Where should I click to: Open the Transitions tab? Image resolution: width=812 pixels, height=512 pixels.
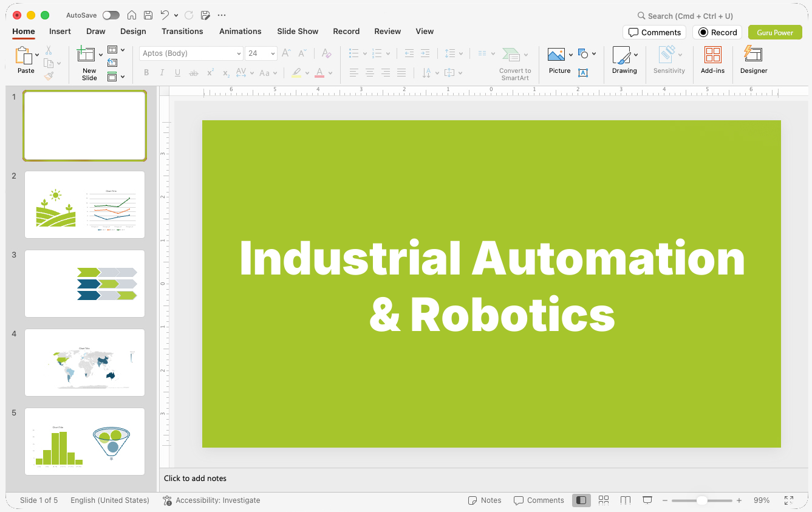182,31
